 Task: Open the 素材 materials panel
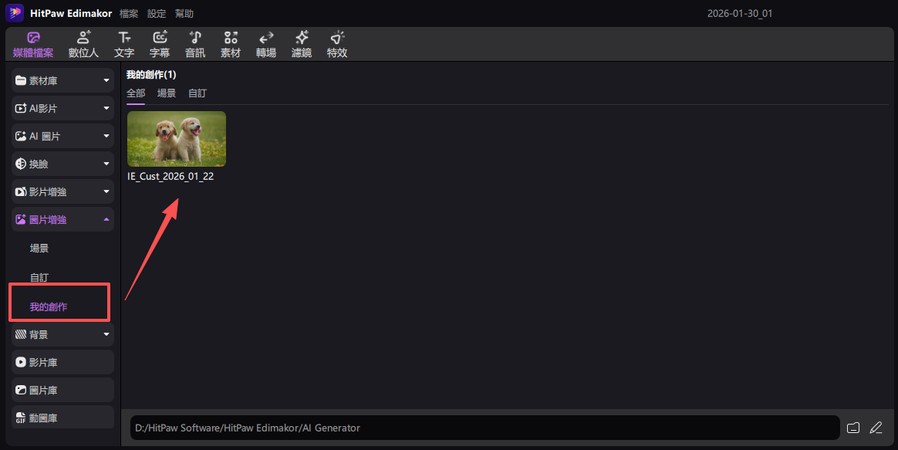point(230,44)
